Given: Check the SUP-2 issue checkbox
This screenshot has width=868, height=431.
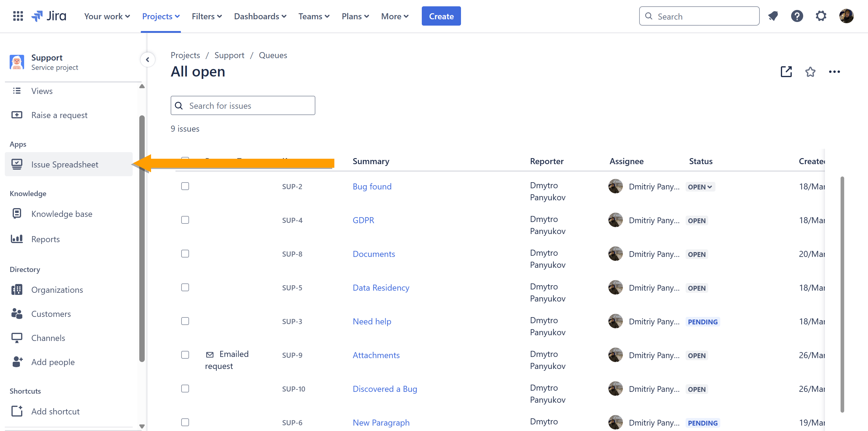Looking at the screenshot, I should tap(185, 186).
